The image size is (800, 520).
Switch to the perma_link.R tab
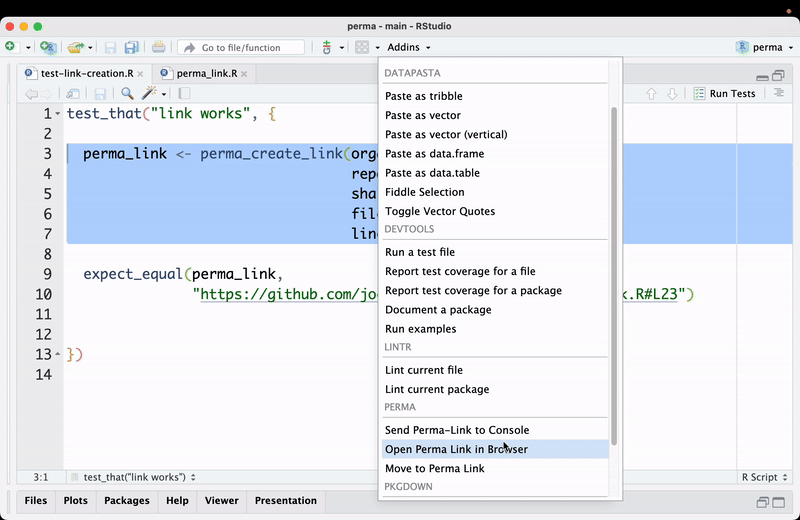207,73
